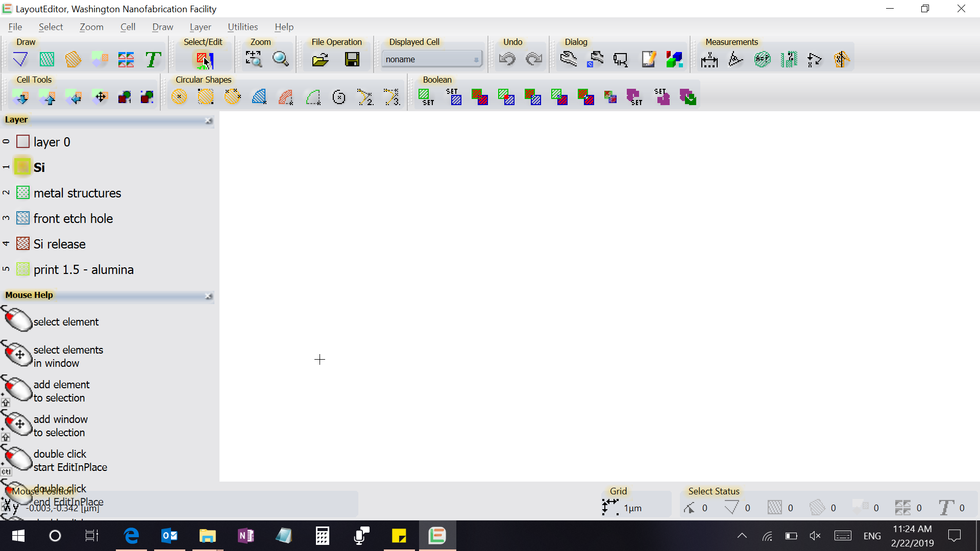Click the blue sector tool in Circular Shapes

point(259,97)
